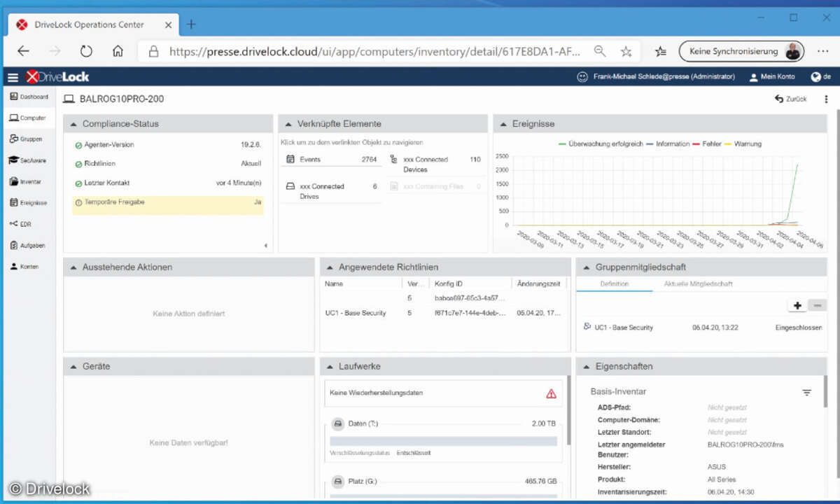Click the warning triangle beside Keine Wiederherstellungsdaten

551,393
